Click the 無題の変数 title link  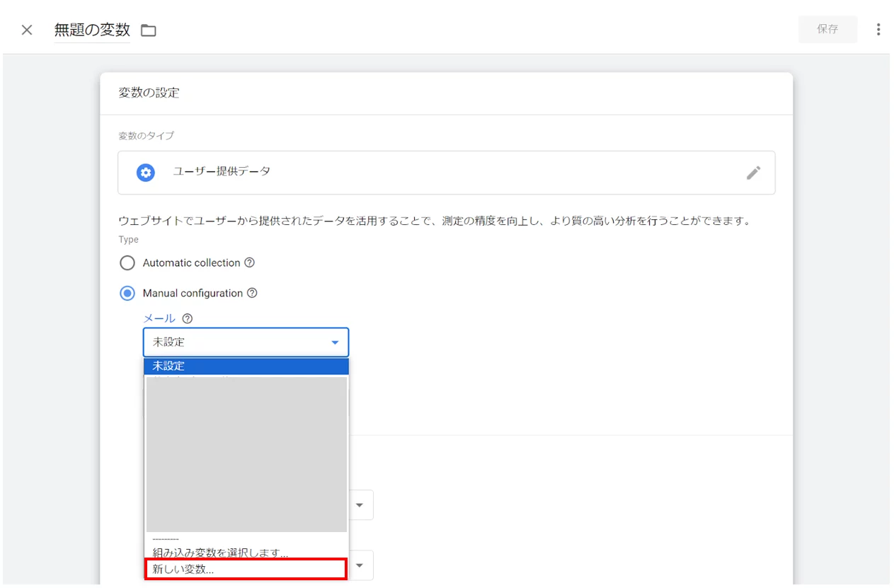[x=92, y=30]
